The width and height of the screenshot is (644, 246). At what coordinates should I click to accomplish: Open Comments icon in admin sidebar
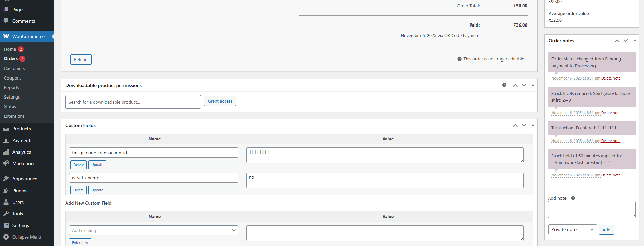coord(6,21)
